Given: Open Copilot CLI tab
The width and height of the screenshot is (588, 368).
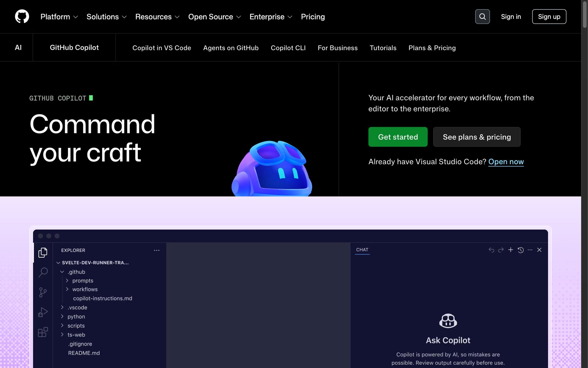Looking at the screenshot, I should point(288,48).
